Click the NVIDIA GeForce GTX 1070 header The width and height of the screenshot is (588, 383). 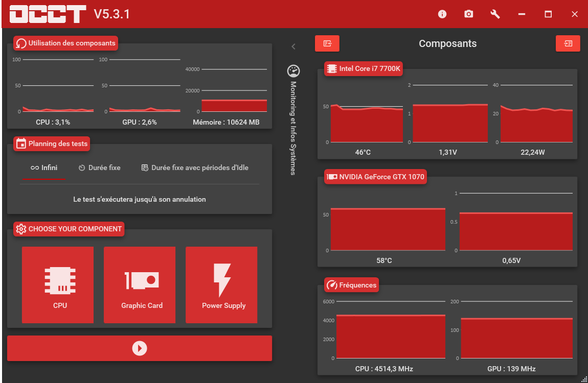375,177
